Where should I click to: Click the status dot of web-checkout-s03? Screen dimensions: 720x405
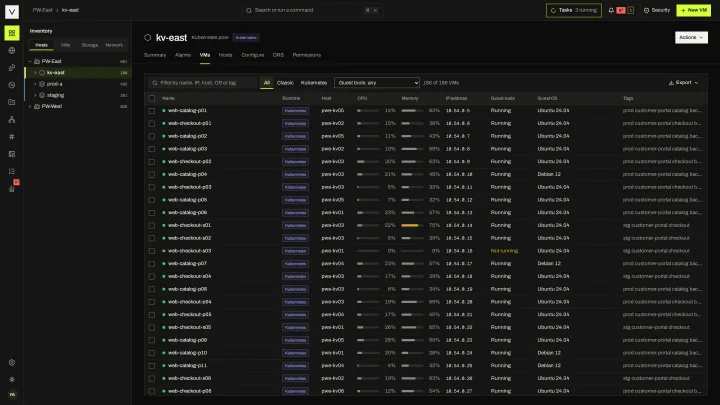(x=164, y=251)
